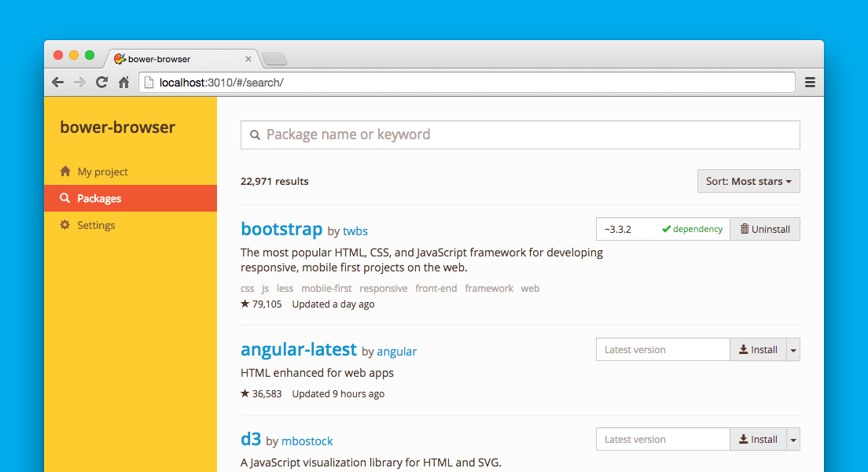The height and width of the screenshot is (472, 868).
Task: Open the twbs author link
Action: pos(355,231)
